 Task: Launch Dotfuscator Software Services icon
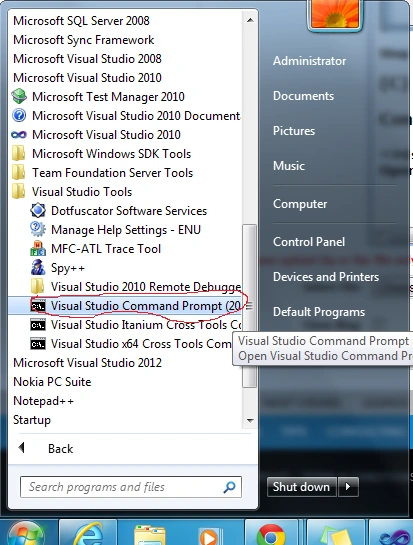click(38, 210)
